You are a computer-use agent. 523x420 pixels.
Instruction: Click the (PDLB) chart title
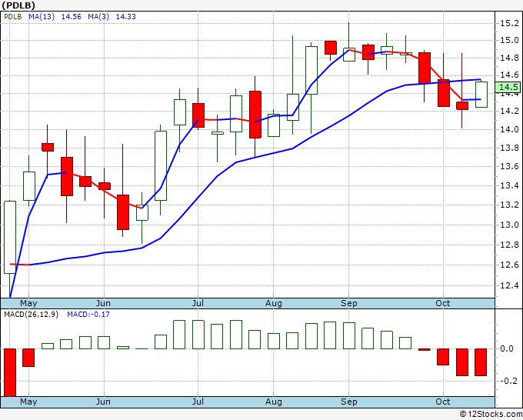pos(18,5)
